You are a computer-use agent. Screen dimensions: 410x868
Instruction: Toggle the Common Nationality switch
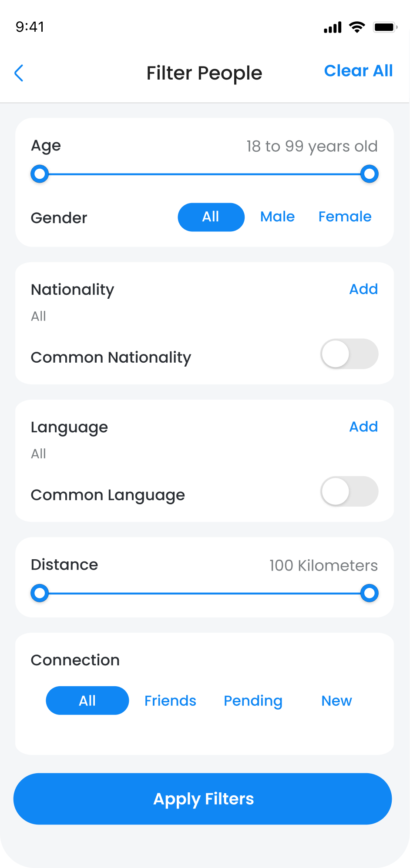pyautogui.click(x=349, y=354)
